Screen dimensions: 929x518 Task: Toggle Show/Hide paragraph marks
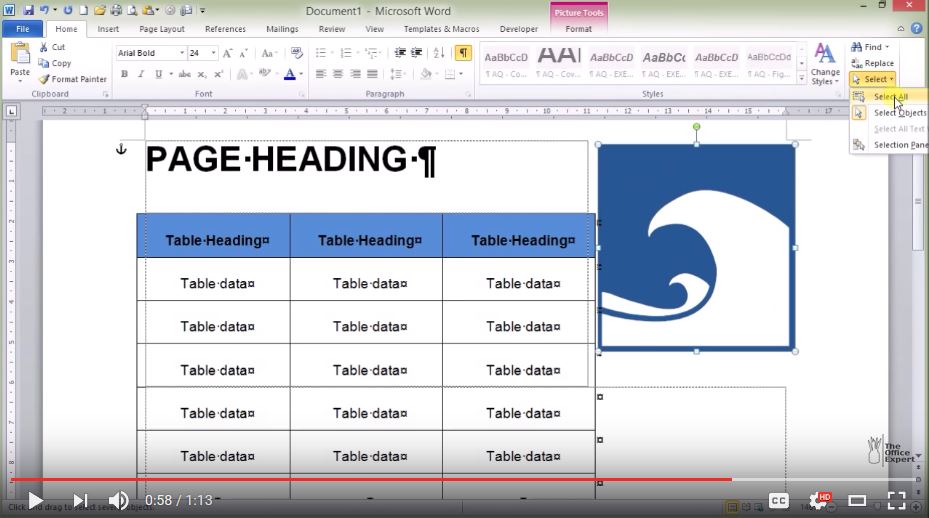(463, 53)
